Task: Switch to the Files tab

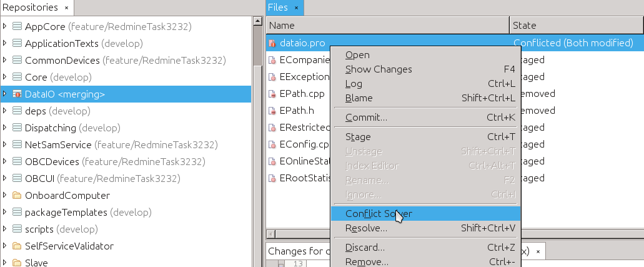Action: click(277, 8)
